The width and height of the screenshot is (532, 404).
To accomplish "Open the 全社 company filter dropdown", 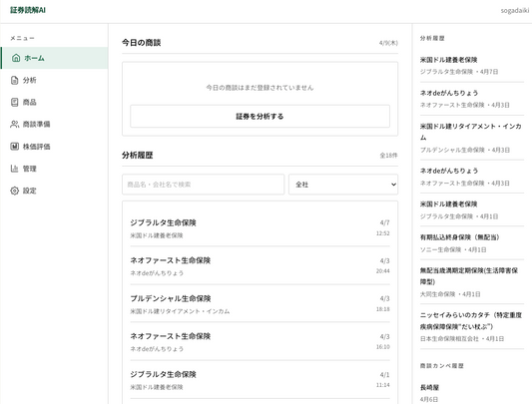I will click(x=343, y=185).
